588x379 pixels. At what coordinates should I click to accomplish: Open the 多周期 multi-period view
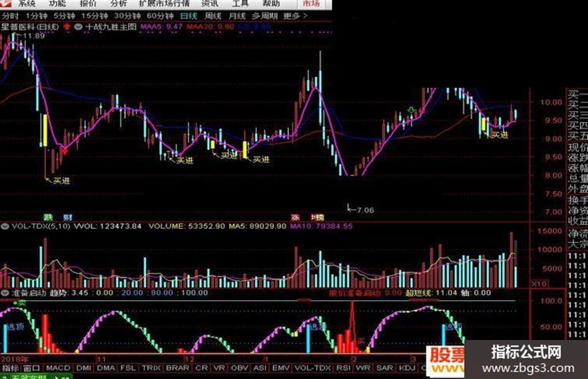pos(264,16)
